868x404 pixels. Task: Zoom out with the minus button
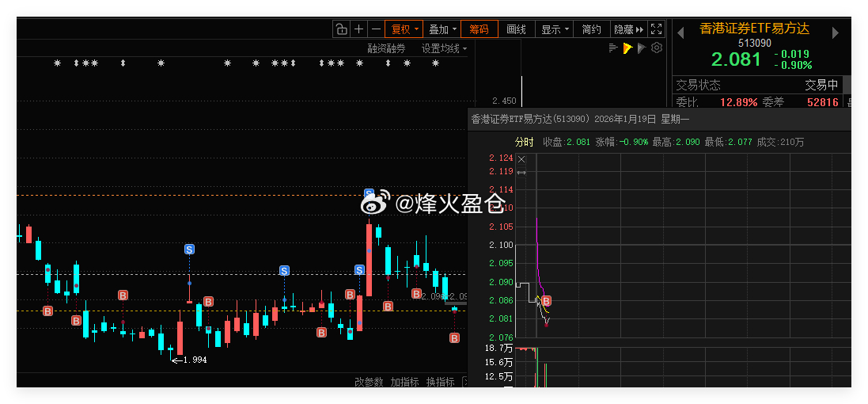(x=376, y=29)
